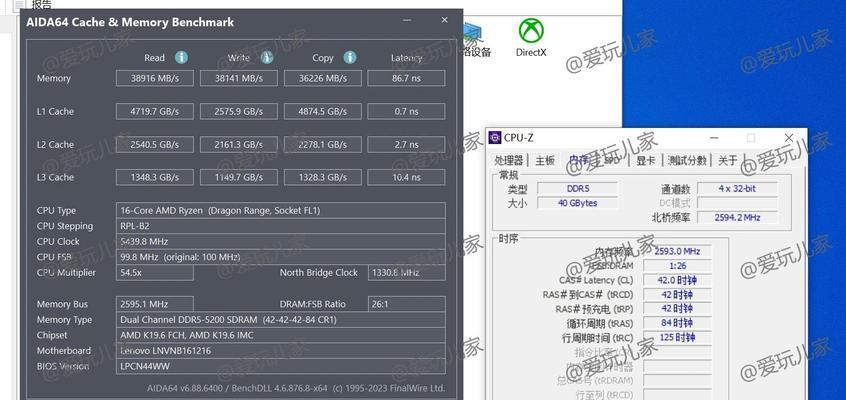Click L2 Cache Read value 2540.5 GB/s
Screen dimensions: 846x400
[x=154, y=145]
